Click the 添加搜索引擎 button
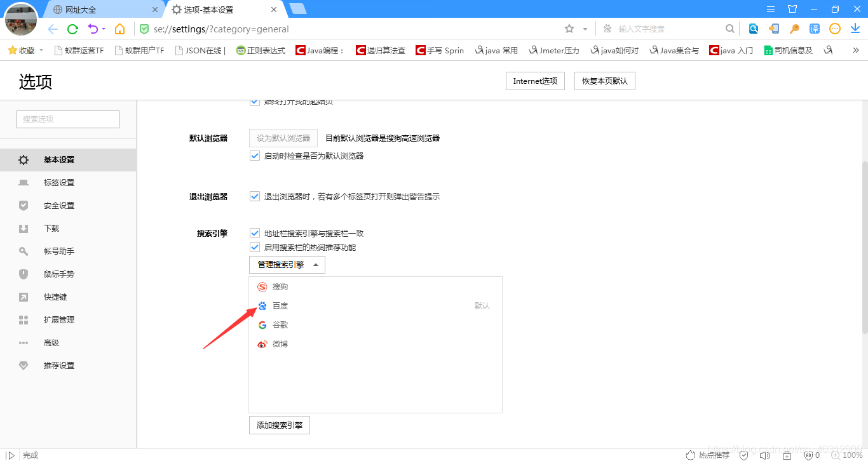 [279, 425]
